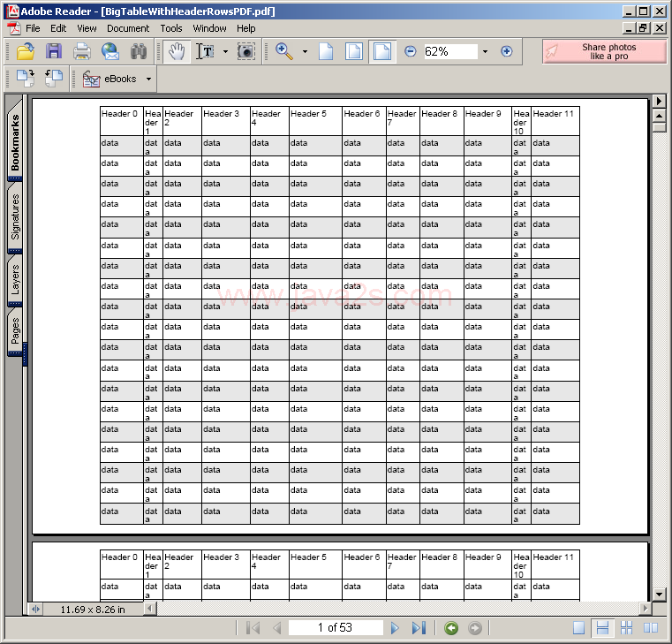
Task: Switch to Facing pages layout
Action: (x=651, y=628)
